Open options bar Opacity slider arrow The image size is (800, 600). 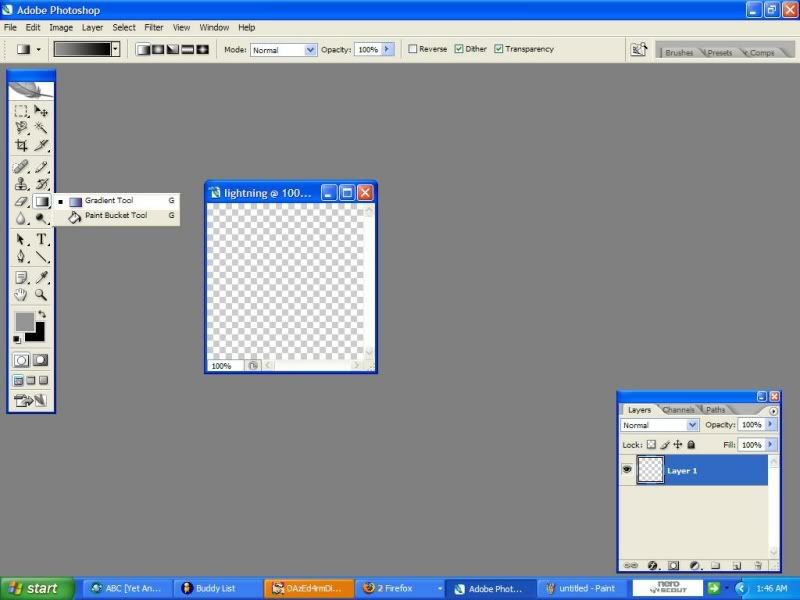[387, 49]
